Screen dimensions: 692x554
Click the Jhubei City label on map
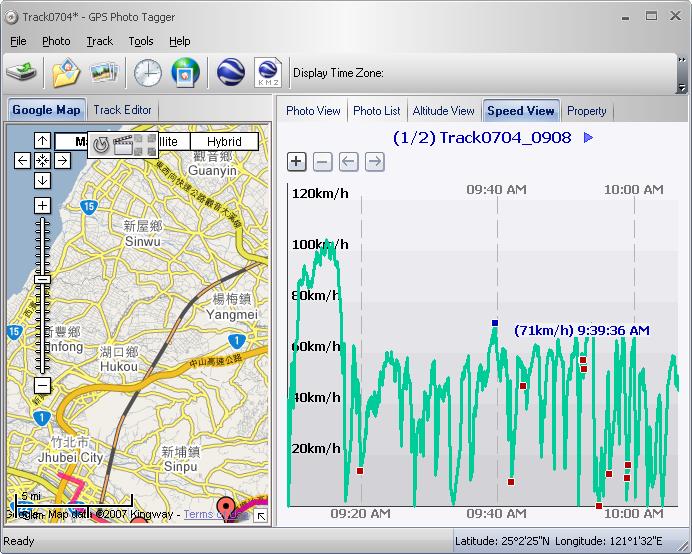70,458
